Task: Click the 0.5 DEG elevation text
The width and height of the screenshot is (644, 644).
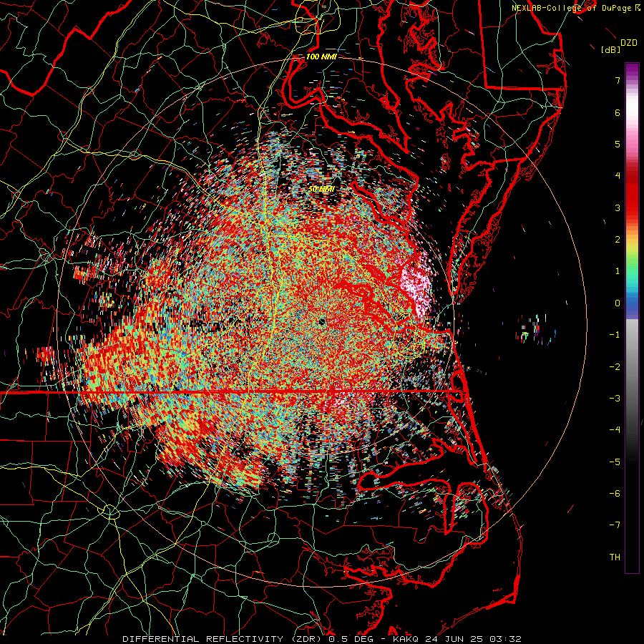Action: pyautogui.click(x=351, y=639)
